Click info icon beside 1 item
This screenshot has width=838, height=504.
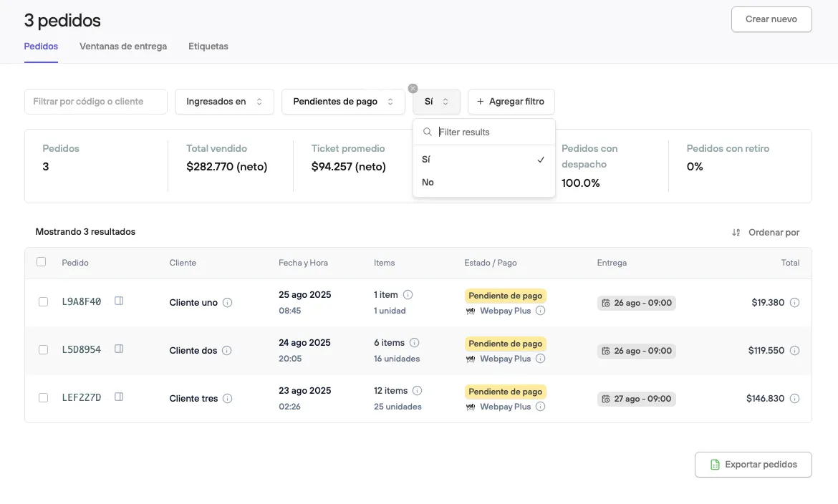pyautogui.click(x=408, y=294)
